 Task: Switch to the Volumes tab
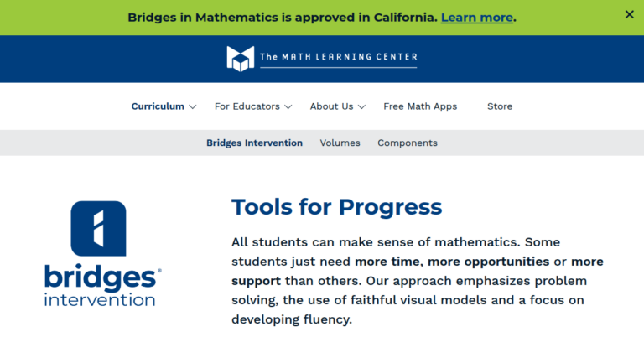[340, 143]
